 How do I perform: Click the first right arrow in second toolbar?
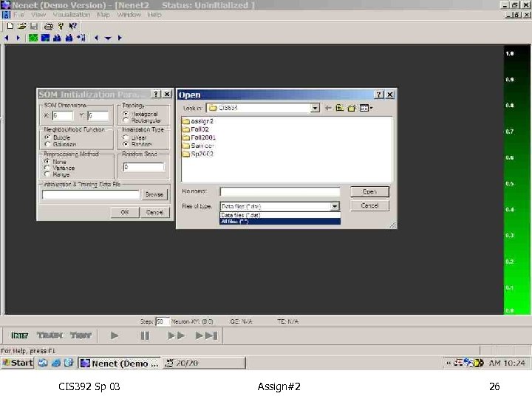click(18, 38)
